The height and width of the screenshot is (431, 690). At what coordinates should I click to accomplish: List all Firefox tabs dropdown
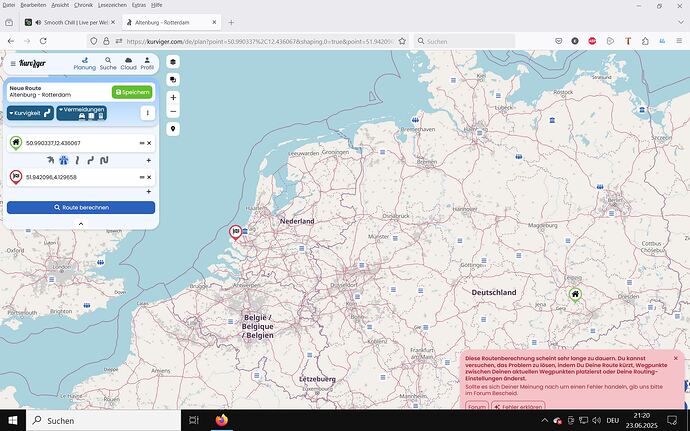[x=680, y=22]
